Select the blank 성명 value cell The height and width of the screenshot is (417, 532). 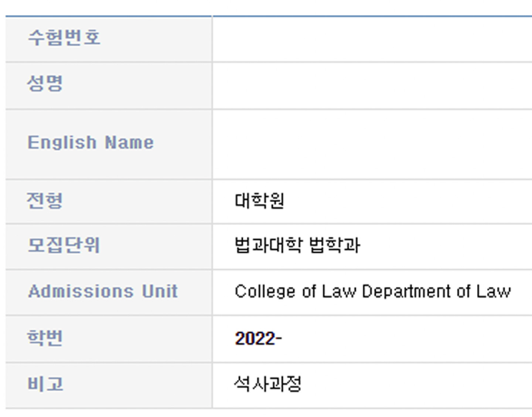tap(372, 86)
